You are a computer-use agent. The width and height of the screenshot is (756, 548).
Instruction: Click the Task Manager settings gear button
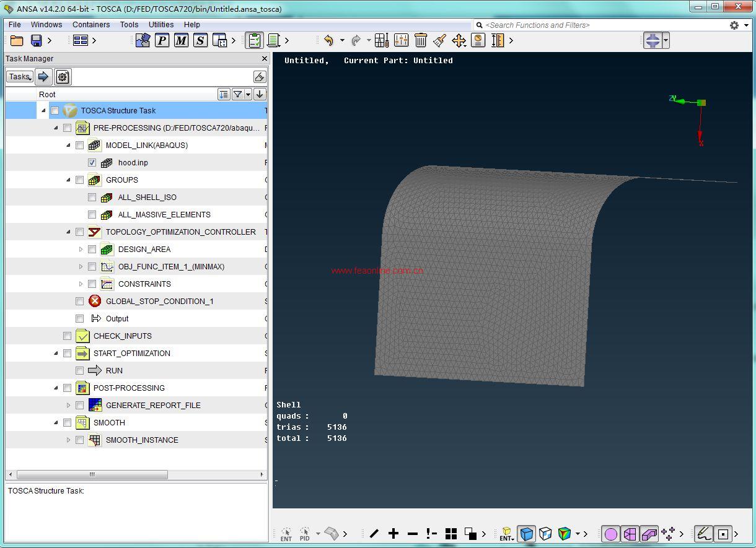63,77
